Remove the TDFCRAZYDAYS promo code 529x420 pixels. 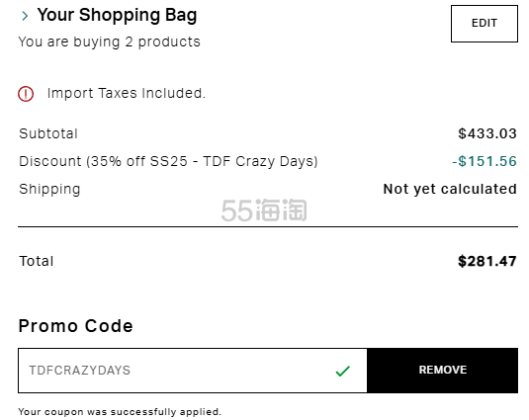pyautogui.click(x=443, y=371)
